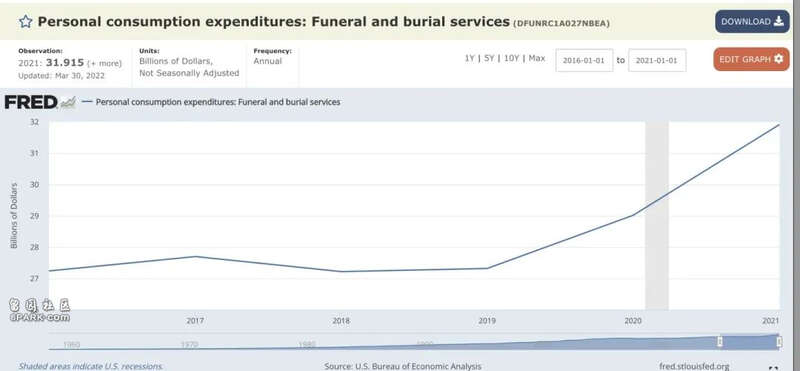
Task: Click the fullscreen icon at the chart corner
Action: (773, 368)
